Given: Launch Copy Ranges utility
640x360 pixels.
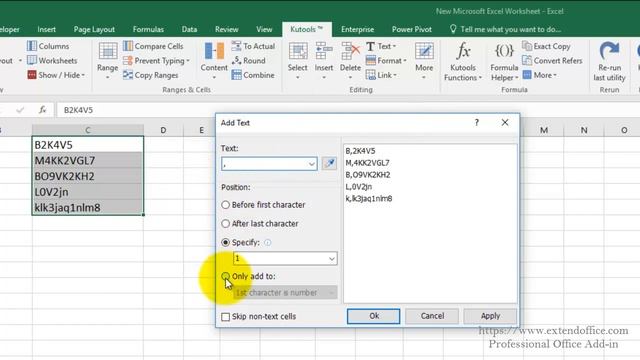Looking at the screenshot, I should coord(151,75).
